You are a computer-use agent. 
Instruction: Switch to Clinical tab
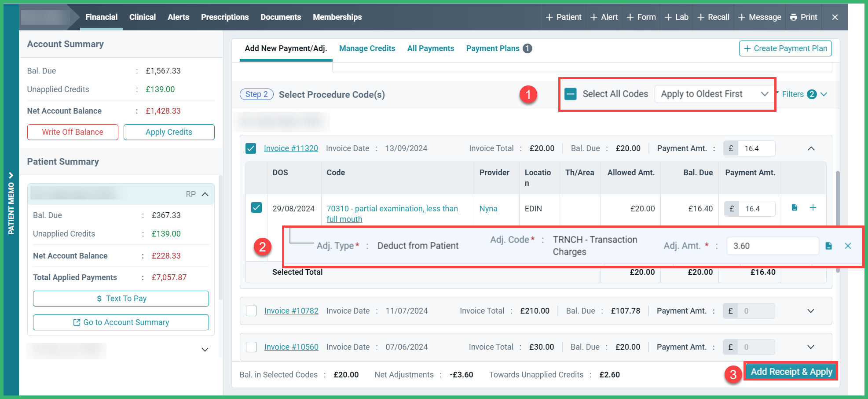[143, 17]
